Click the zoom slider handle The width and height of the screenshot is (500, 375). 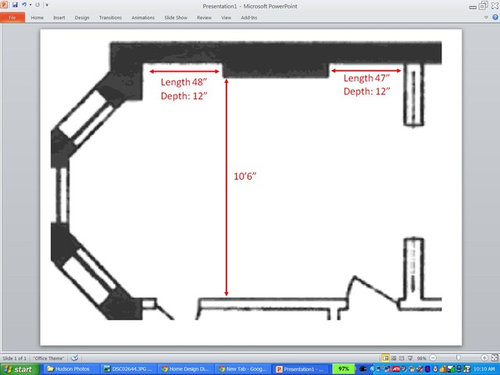click(x=458, y=358)
